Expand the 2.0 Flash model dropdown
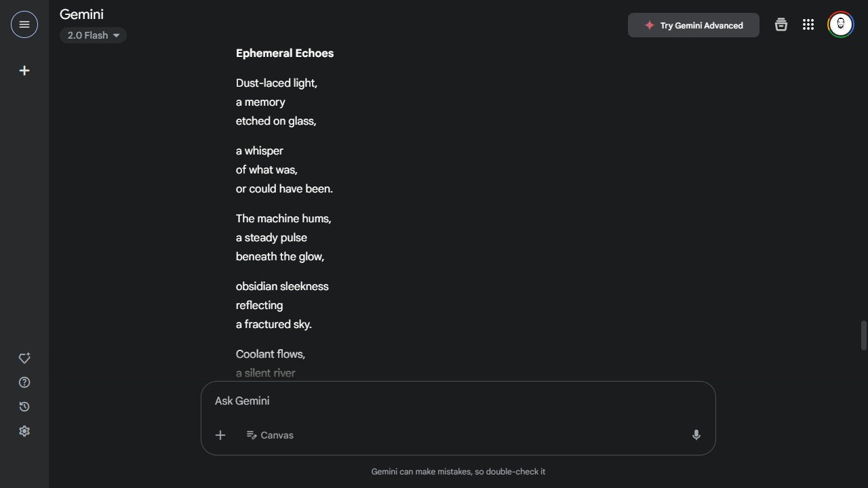Image resolution: width=868 pixels, height=488 pixels. 93,35
